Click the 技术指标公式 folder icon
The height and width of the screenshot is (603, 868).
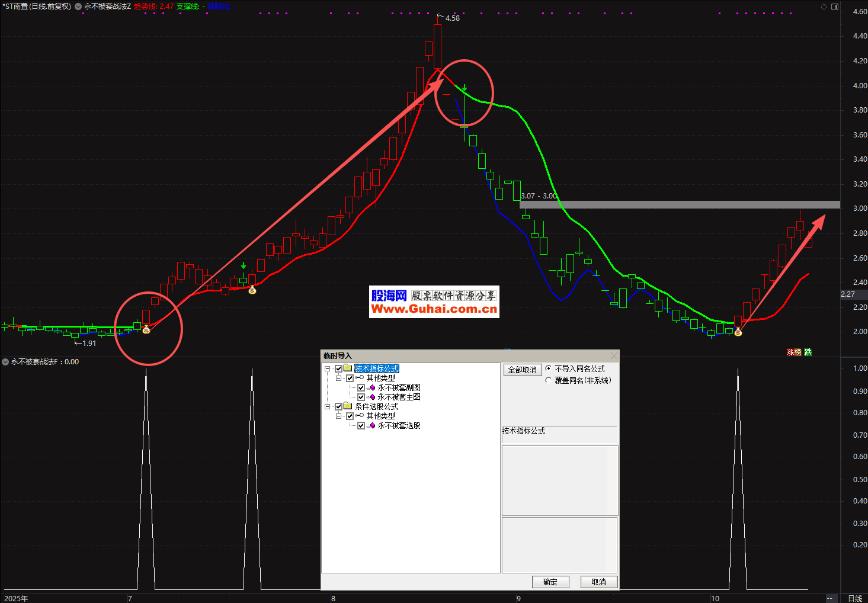coord(348,368)
